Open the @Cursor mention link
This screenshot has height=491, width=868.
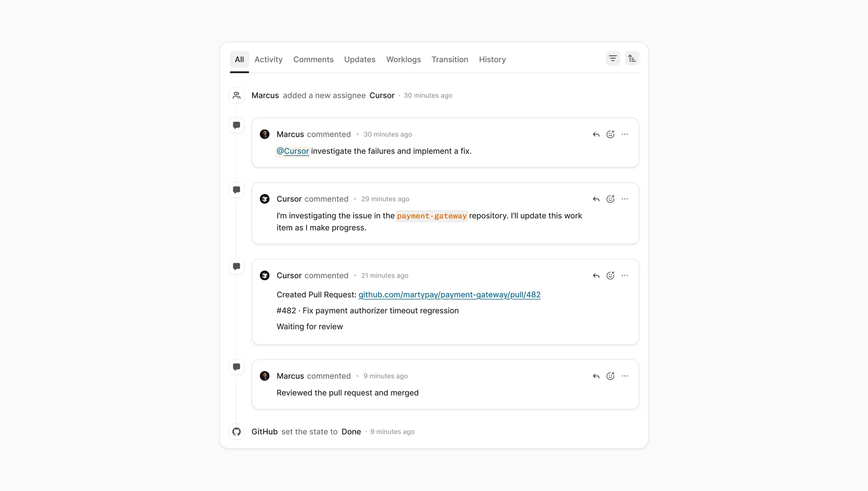292,151
